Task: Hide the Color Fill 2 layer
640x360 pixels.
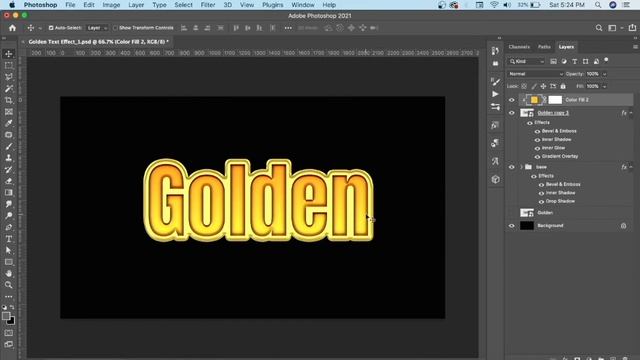Action: 511,100
